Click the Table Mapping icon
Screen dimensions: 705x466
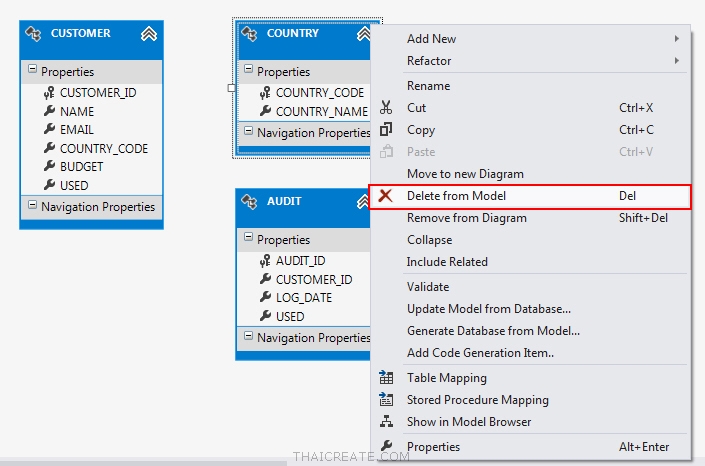(x=386, y=377)
